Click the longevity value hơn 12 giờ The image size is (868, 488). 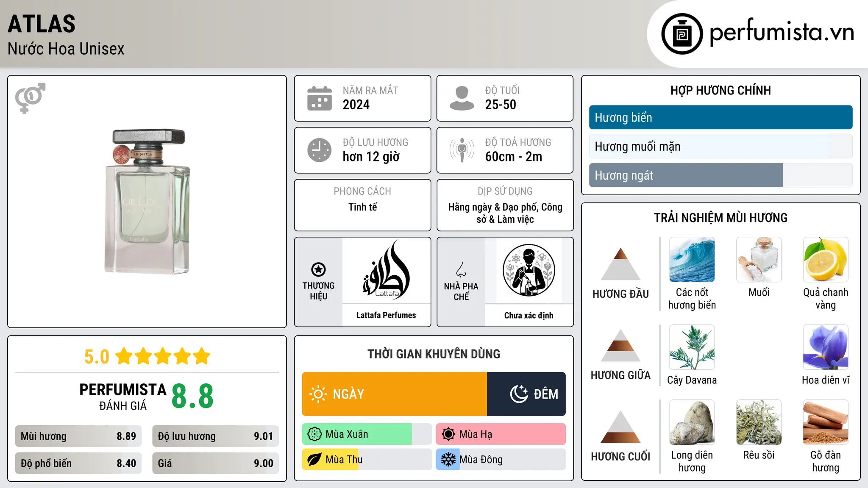(371, 157)
